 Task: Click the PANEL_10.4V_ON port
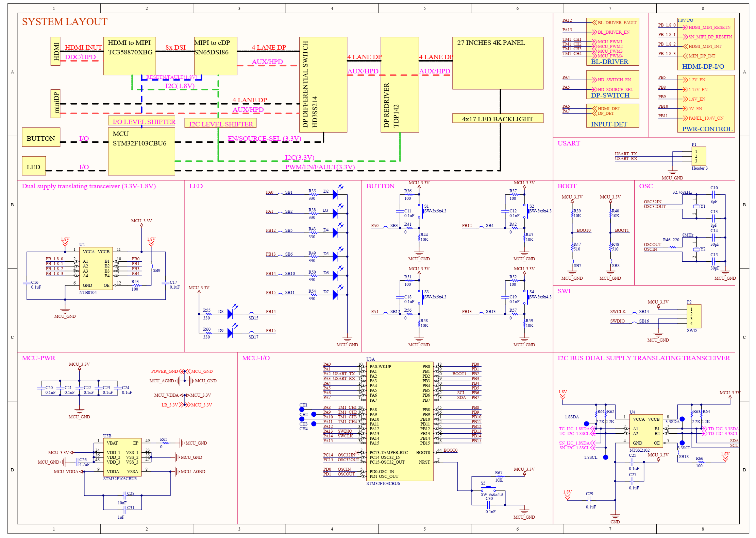pyautogui.click(x=703, y=118)
